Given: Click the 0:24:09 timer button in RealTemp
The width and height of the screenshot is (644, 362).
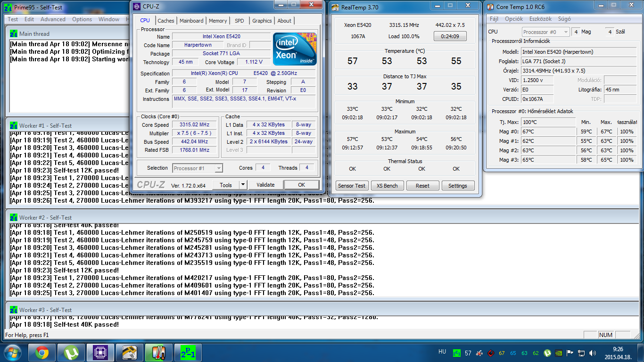Looking at the screenshot, I should point(450,36).
